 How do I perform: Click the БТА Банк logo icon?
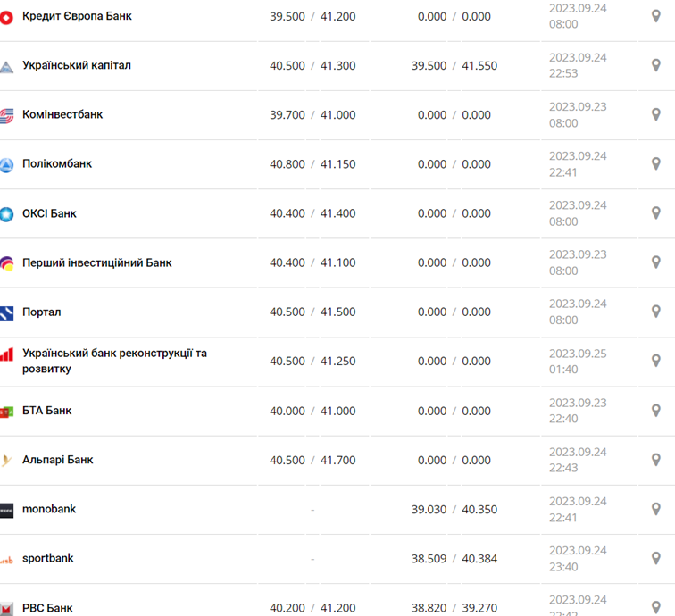point(7,412)
